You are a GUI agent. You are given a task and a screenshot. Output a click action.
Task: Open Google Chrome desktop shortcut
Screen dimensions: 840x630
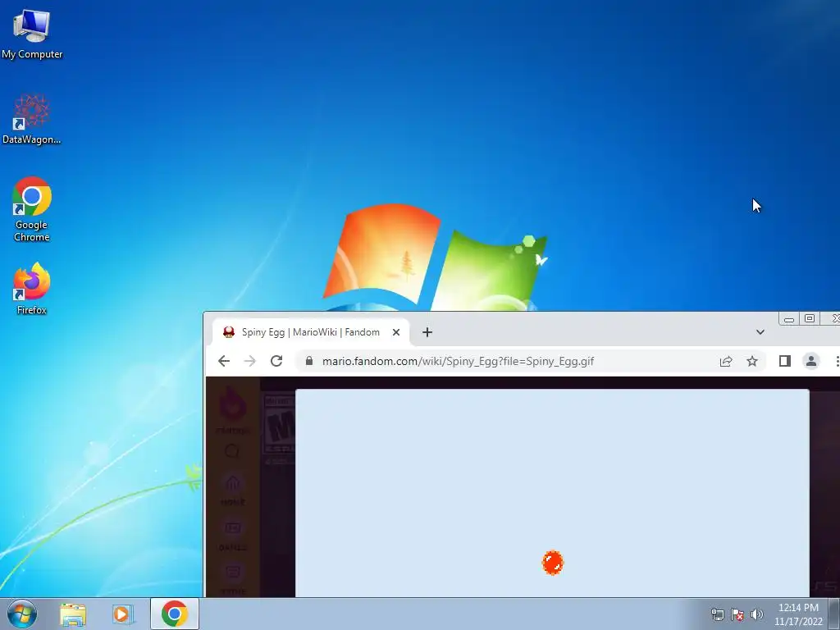pos(32,209)
